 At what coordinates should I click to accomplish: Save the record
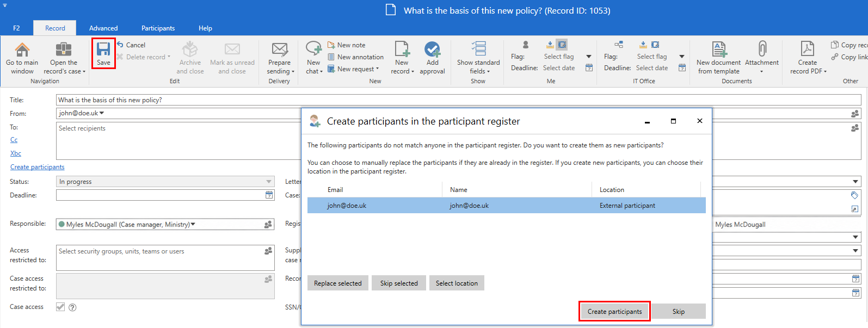[103, 53]
